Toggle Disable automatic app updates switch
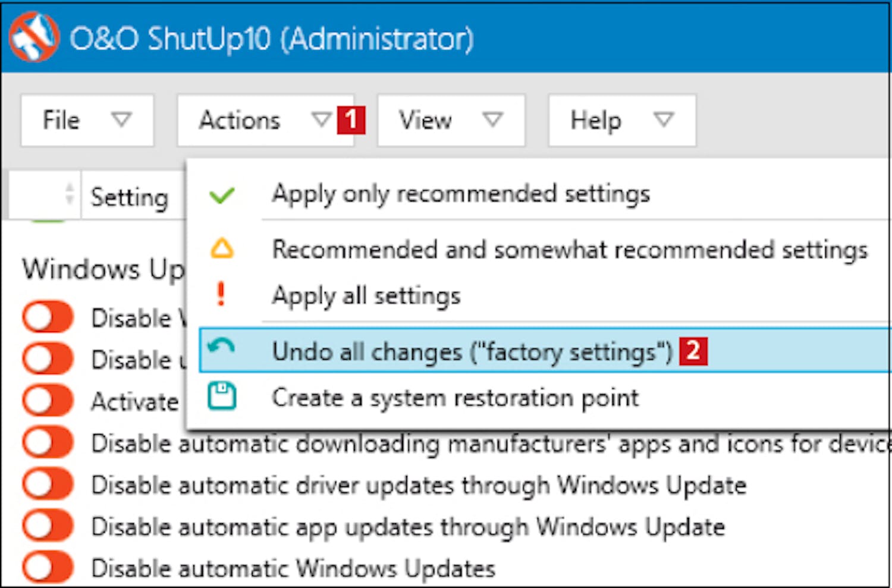892x588 pixels. [x=48, y=526]
